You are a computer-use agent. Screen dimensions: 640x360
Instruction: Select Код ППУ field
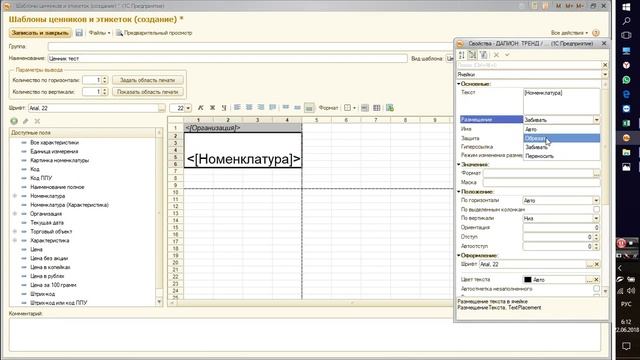[41, 178]
